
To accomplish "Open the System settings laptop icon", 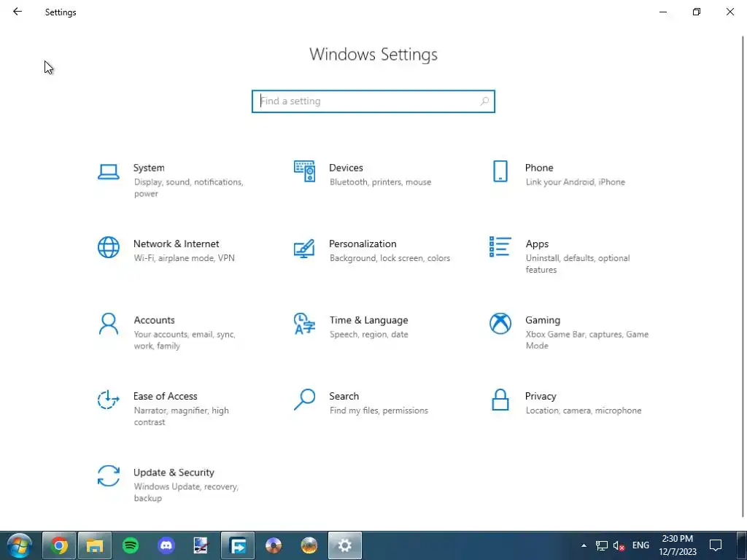I will pos(109,172).
